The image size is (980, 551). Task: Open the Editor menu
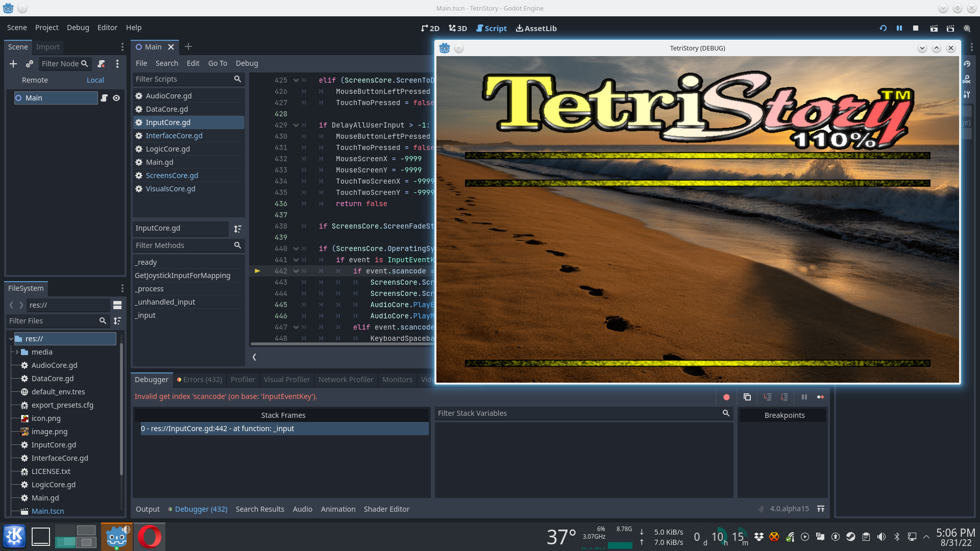107,28
